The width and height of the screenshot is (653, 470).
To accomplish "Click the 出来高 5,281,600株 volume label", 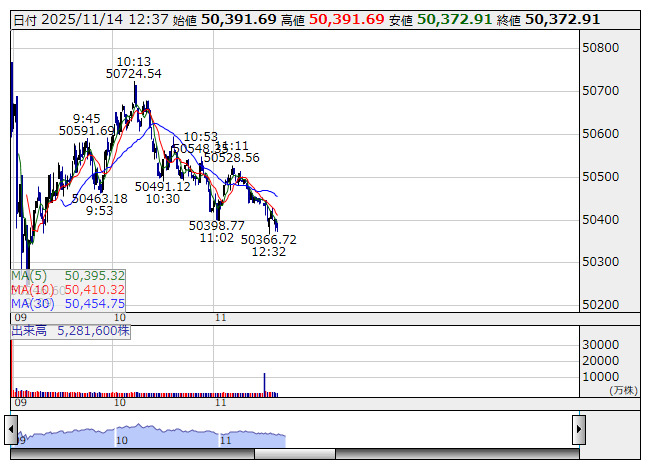I will click(70, 331).
